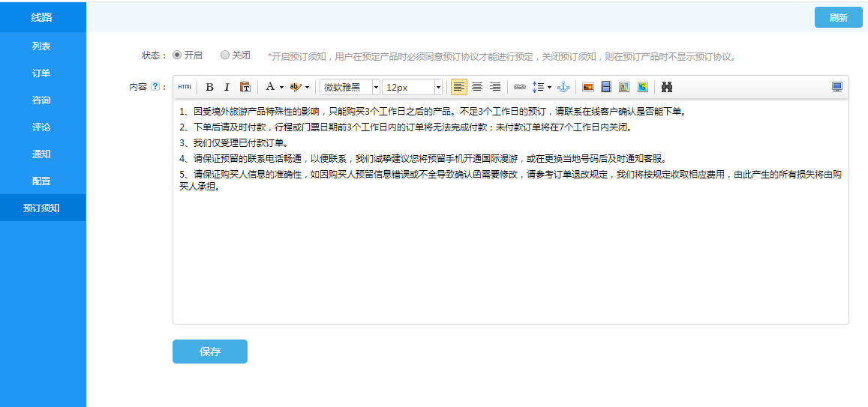Switch editor to fullscreen mode
This screenshot has height=407, width=868.
[x=837, y=87]
